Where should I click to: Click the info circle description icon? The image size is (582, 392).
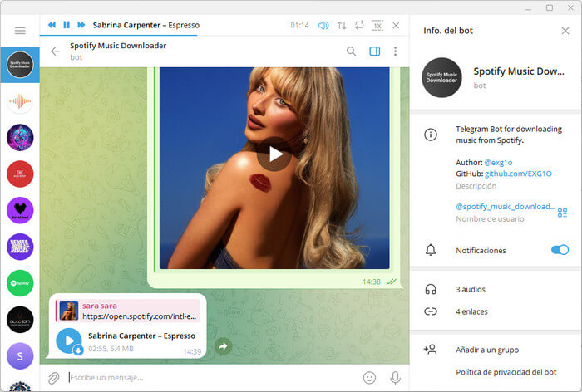(x=431, y=135)
